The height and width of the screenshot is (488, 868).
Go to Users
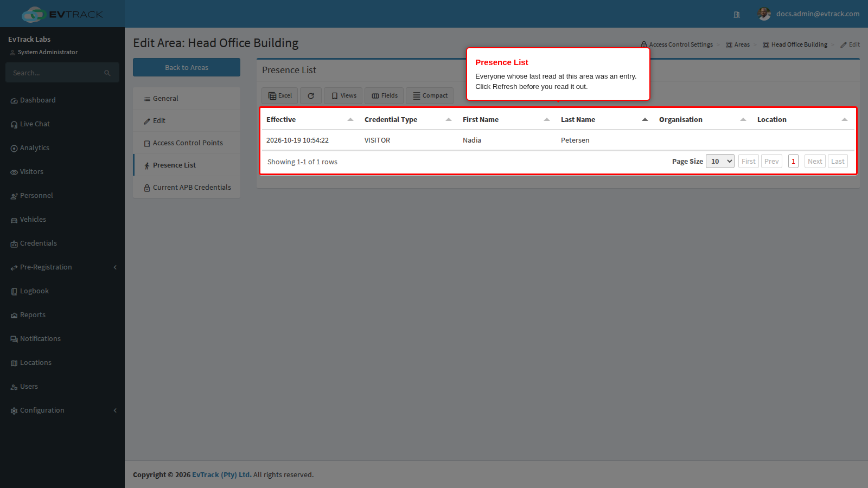pos(62,387)
